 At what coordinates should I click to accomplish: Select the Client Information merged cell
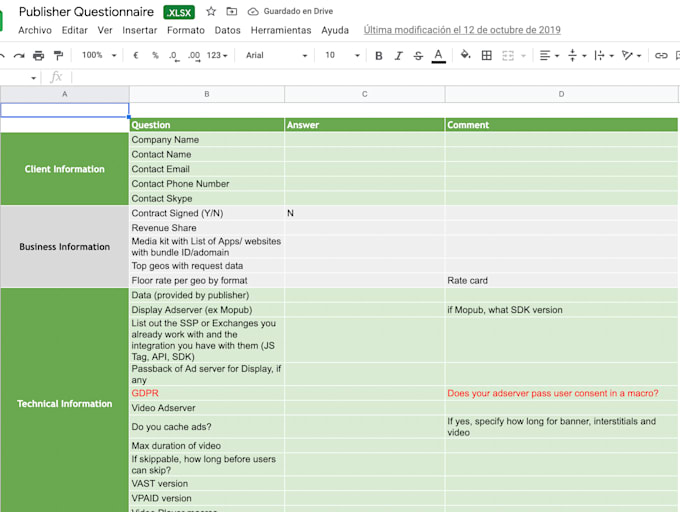(65, 169)
